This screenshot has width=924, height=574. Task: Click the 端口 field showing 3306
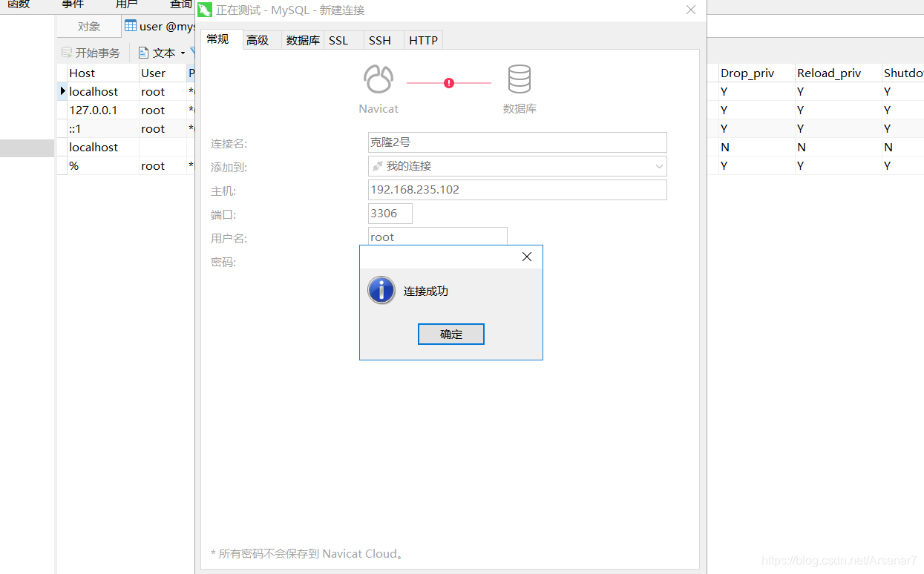tap(390, 214)
